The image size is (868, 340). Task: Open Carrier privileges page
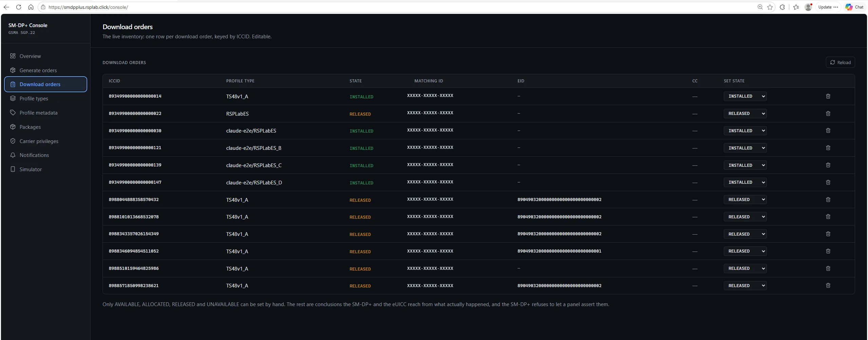pyautogui.click(x=45, y=141)
